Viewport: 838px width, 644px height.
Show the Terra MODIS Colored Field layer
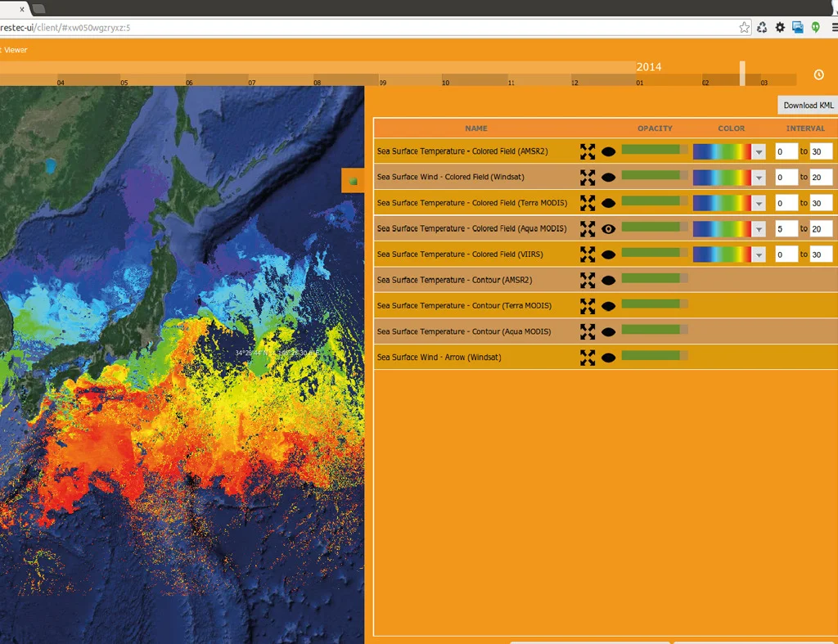(608, 203)
